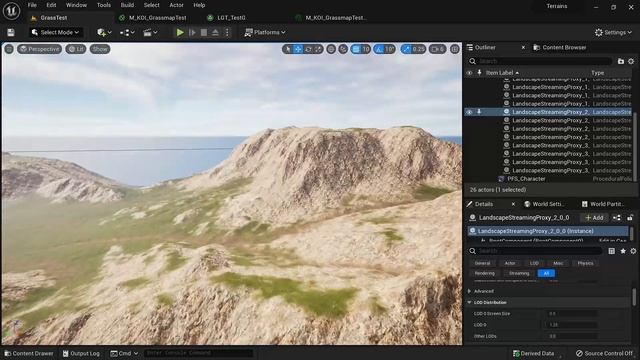The image size is (640, 360).
Task: Open the camera speed setting
Action: point(437,49)
